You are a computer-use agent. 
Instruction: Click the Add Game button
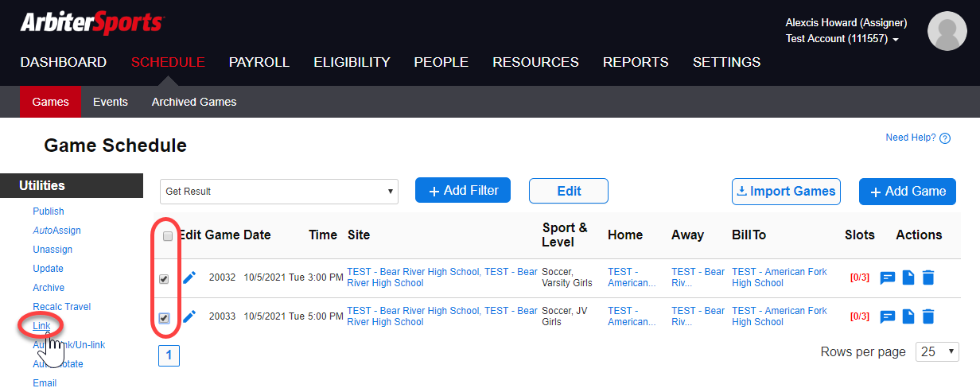click(908, 191)
